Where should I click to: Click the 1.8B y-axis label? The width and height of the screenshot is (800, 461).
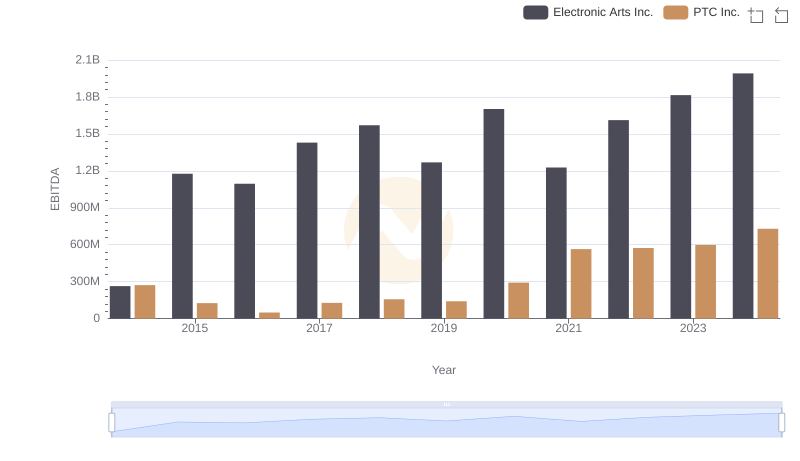pyautogui.click(x=88, y=97)
